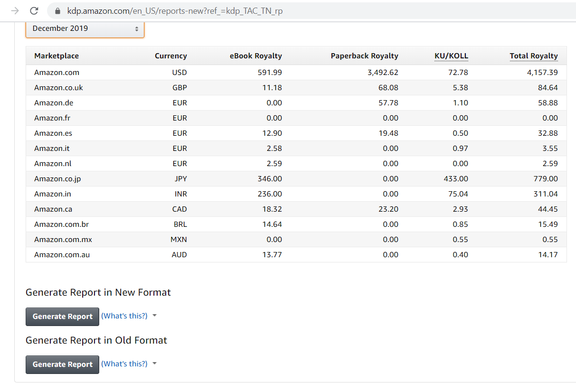Select the Amazon.in marketplace cell
The width and height of the screenshot is (576, 392).
(x=53, y=194)
